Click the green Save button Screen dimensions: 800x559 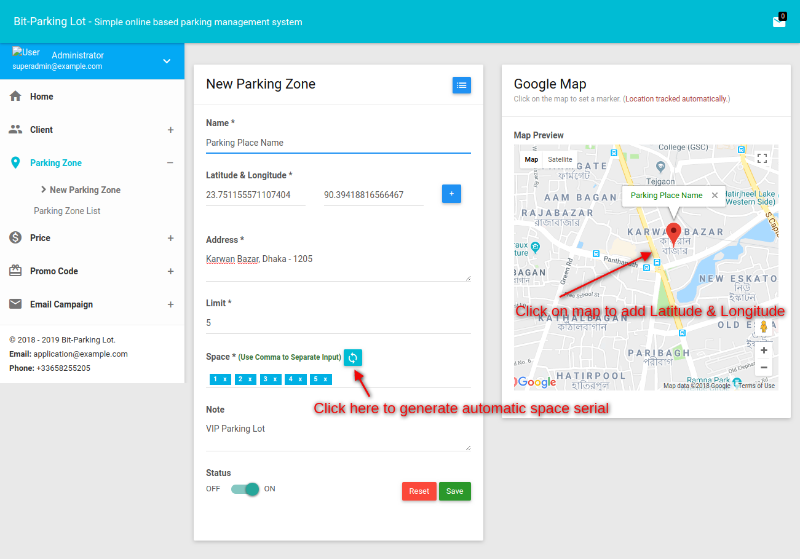coord(454,491)
